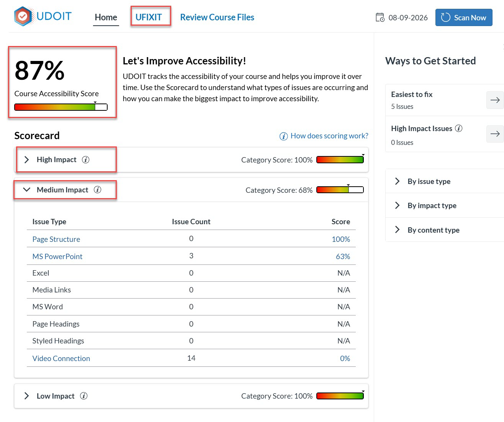Open the MS PowerPoint issue type link

point(57,256)
